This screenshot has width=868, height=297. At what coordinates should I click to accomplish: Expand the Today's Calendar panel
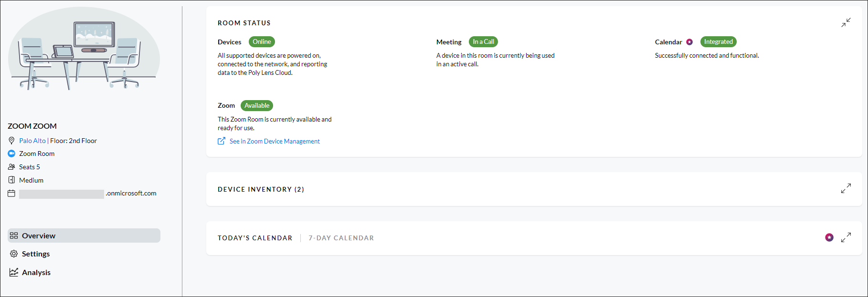coord(846,237)
